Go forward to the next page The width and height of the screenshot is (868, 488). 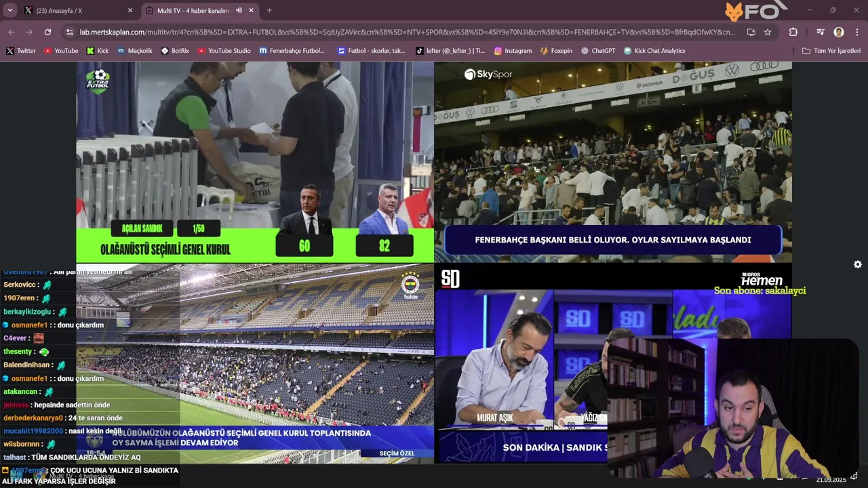tap(29, 32)
